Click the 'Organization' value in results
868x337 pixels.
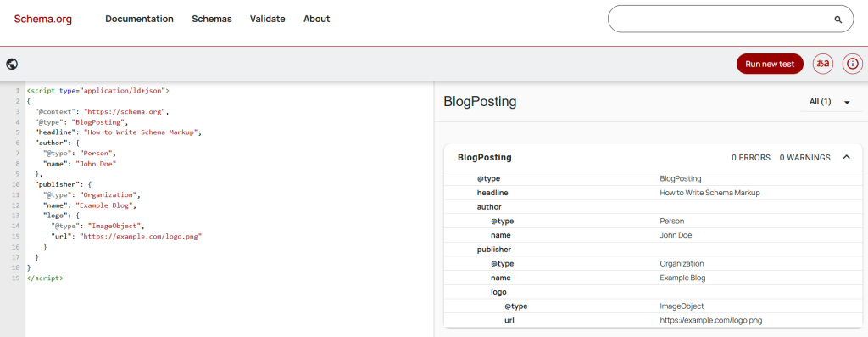(x=682, y=263)
